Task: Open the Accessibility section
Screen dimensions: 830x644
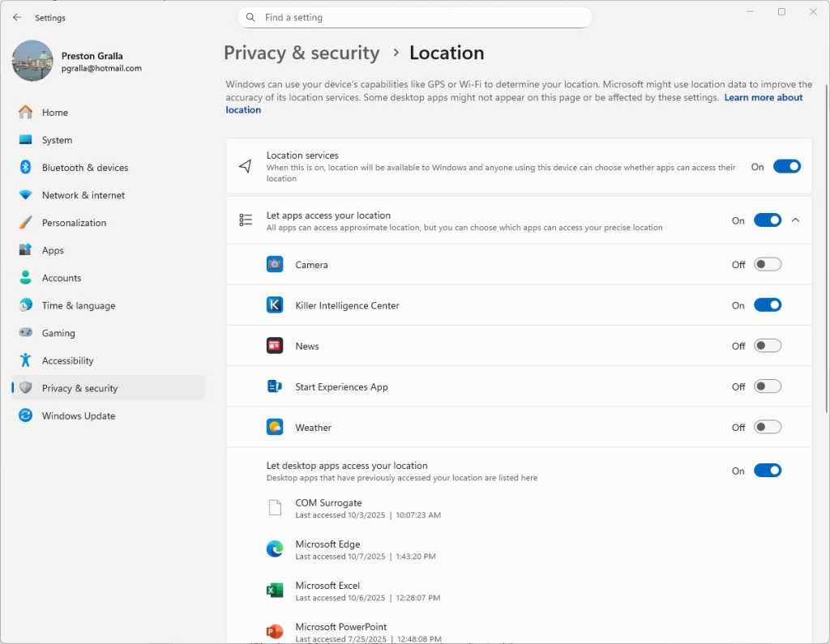Action: click(25, 360)
